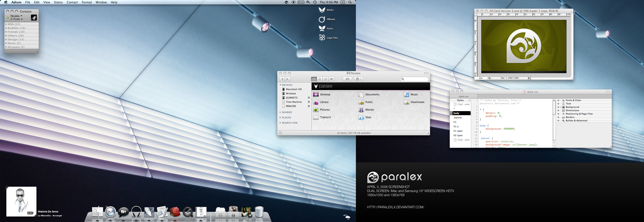Open the Movies stack in Dock
The width and height of the screenshot is (644, 222).
point(220,212)
